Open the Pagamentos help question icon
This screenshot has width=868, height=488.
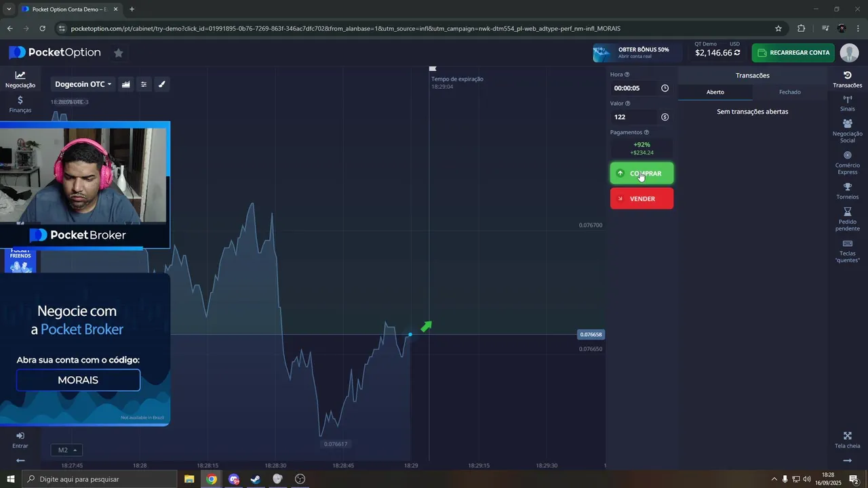point(646,133)
